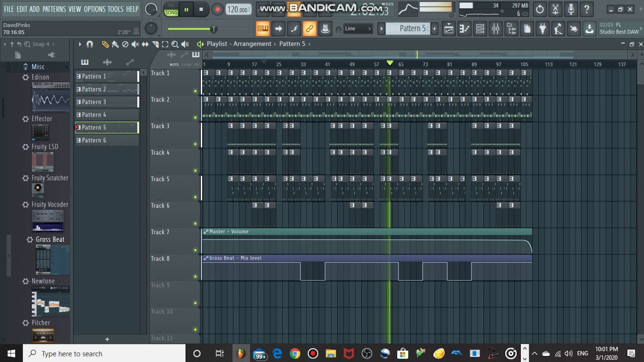Open Fruity Vocoder in browser
Viewport: 644px width, 362px height.
coord(50,205)
